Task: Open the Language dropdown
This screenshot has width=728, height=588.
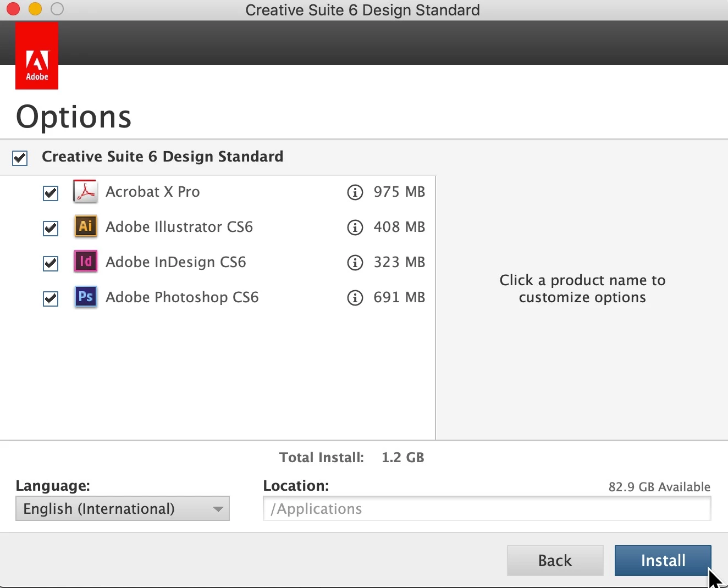Action: click(123, 508)
